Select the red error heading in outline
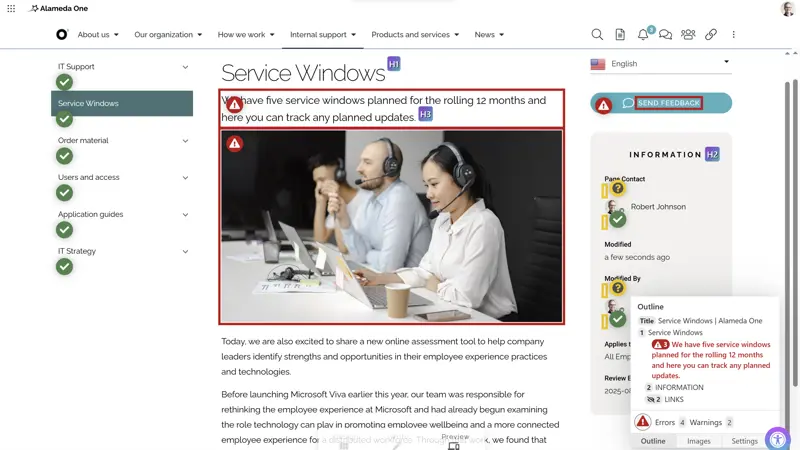800x450 pixels. [x=711, y=360]
